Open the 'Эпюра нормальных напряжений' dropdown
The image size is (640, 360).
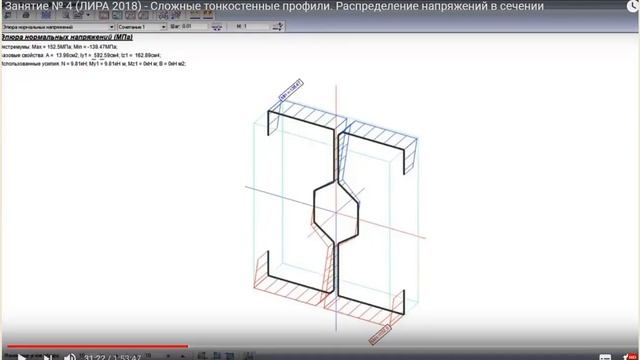[x=58, y=27]
